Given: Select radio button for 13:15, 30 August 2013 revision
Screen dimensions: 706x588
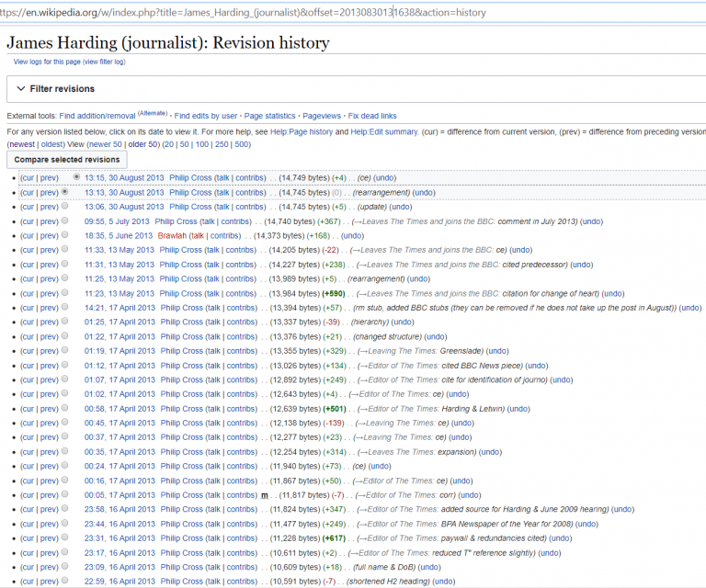Looking at the screenshot, I should [77, 176].
